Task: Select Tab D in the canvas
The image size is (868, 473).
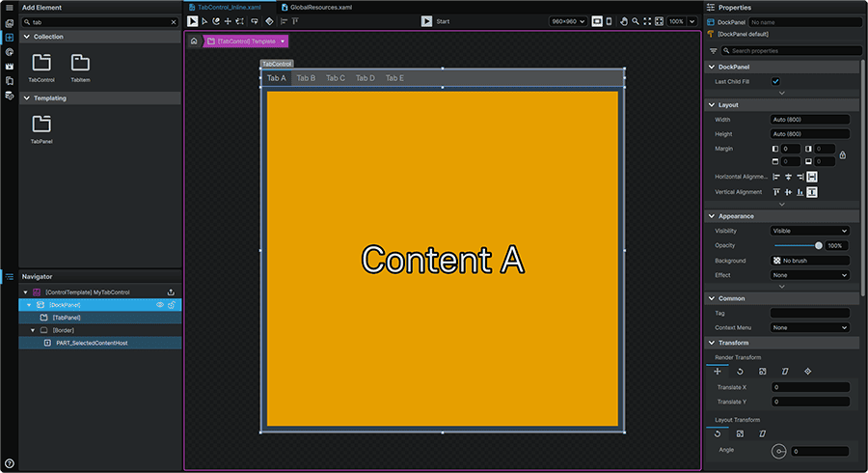Action: (366, 78)
